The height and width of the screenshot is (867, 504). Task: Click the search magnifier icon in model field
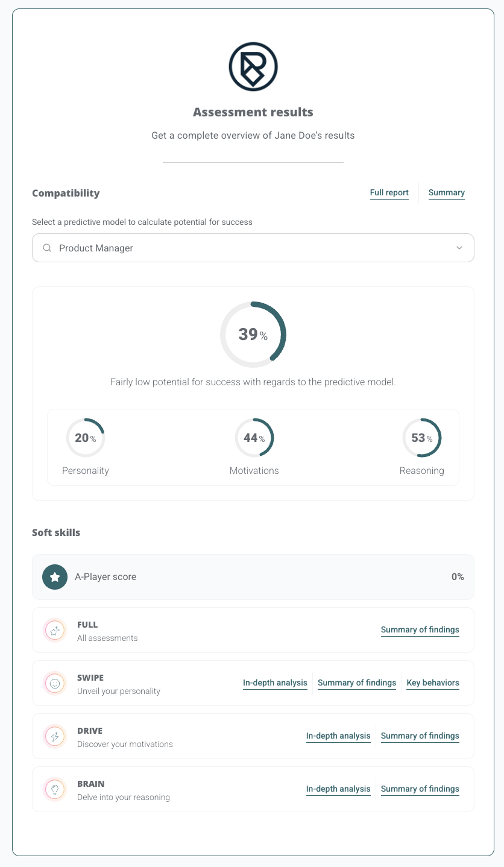tap(47, 248)
